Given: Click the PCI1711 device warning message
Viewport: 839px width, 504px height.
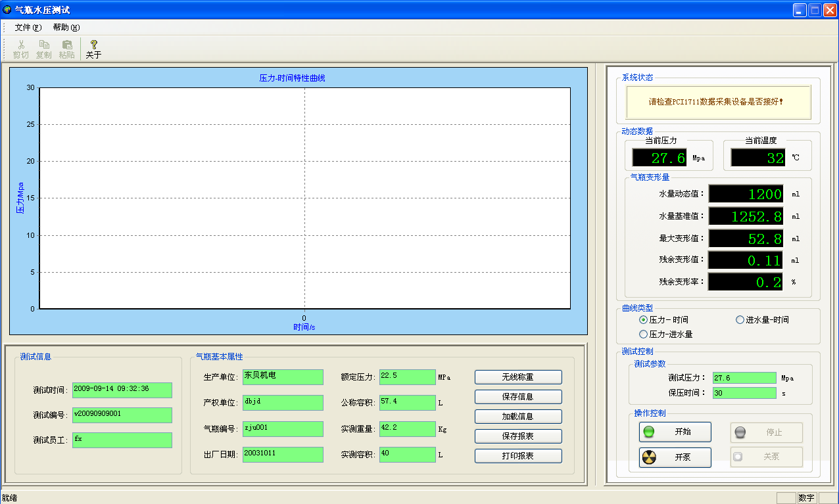Looking at the screenshot, I should 718,102.
